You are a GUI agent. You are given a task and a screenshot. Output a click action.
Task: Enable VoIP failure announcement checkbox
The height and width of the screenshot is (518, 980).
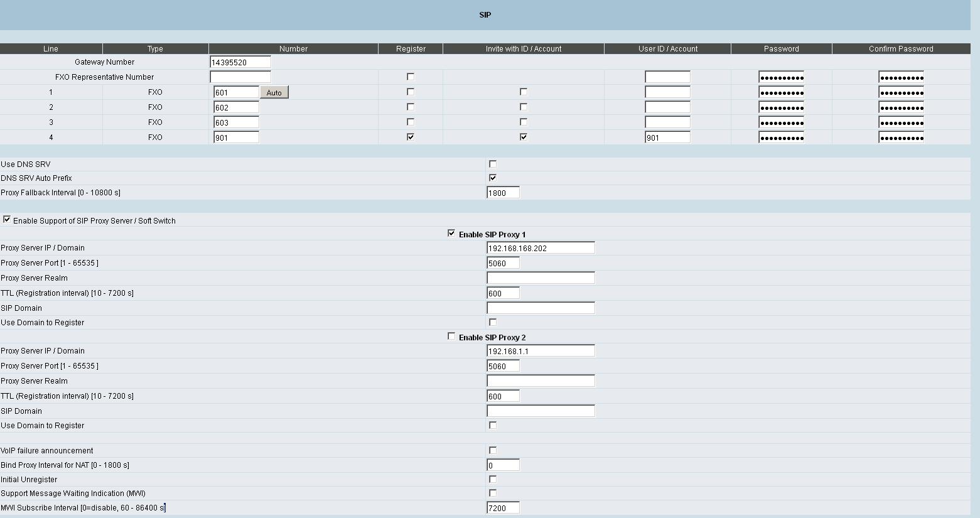click(493, 450)
